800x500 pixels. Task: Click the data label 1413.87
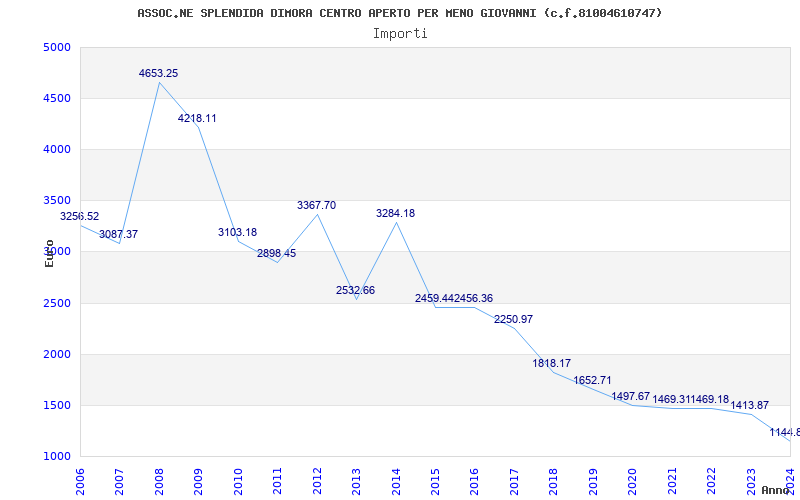749,406
